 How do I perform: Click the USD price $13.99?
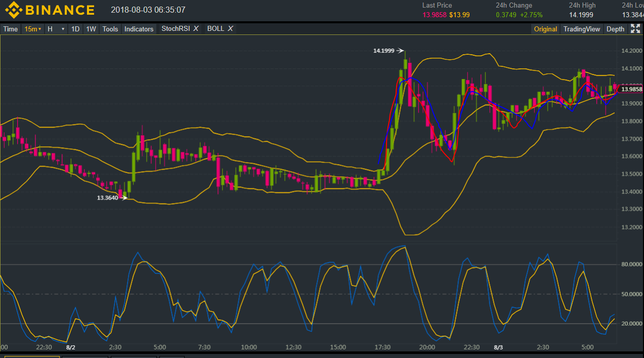coord(459,15)
